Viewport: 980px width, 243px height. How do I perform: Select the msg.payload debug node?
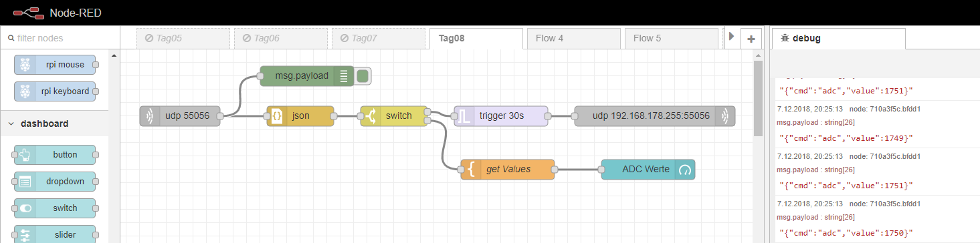307,76
